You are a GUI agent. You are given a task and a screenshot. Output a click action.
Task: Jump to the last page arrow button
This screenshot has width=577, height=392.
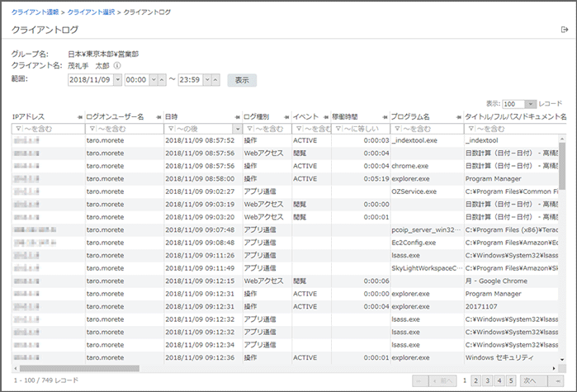coord(558,380)
